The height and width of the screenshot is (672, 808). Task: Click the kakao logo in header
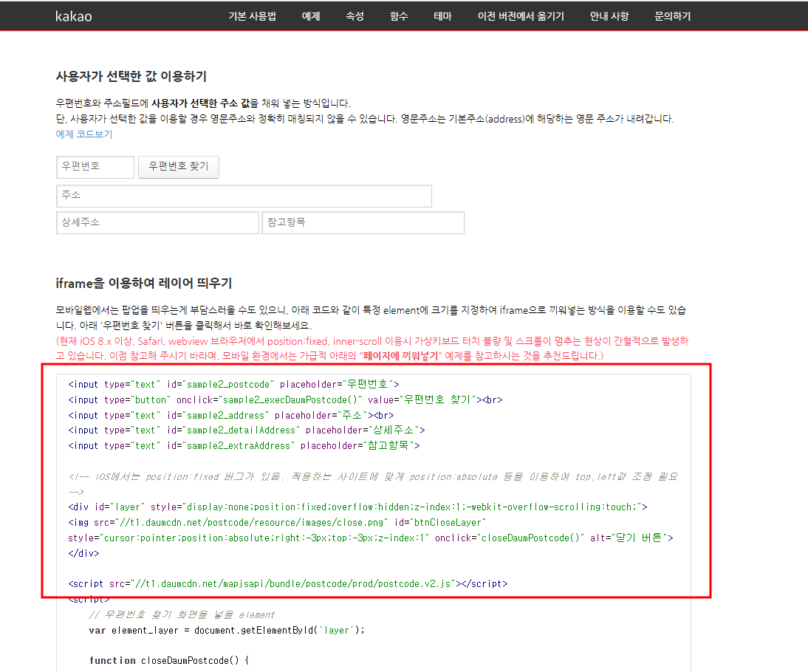[74, 16]
